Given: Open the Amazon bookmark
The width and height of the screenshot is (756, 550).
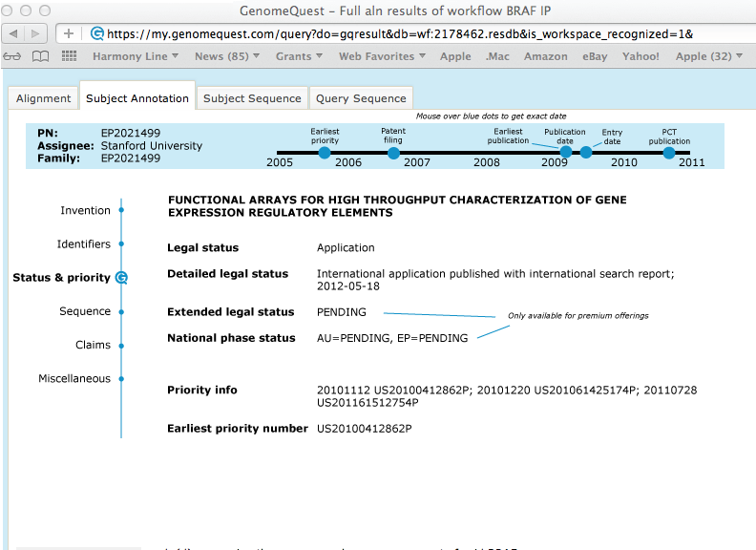Looking at the screenshot, I should (546, 56).
